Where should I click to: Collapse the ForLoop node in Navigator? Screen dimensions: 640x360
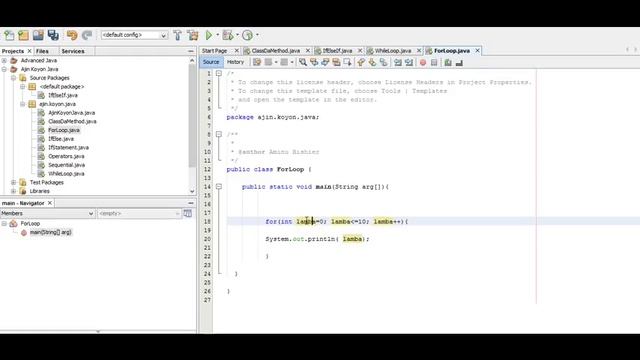point(4,224)
